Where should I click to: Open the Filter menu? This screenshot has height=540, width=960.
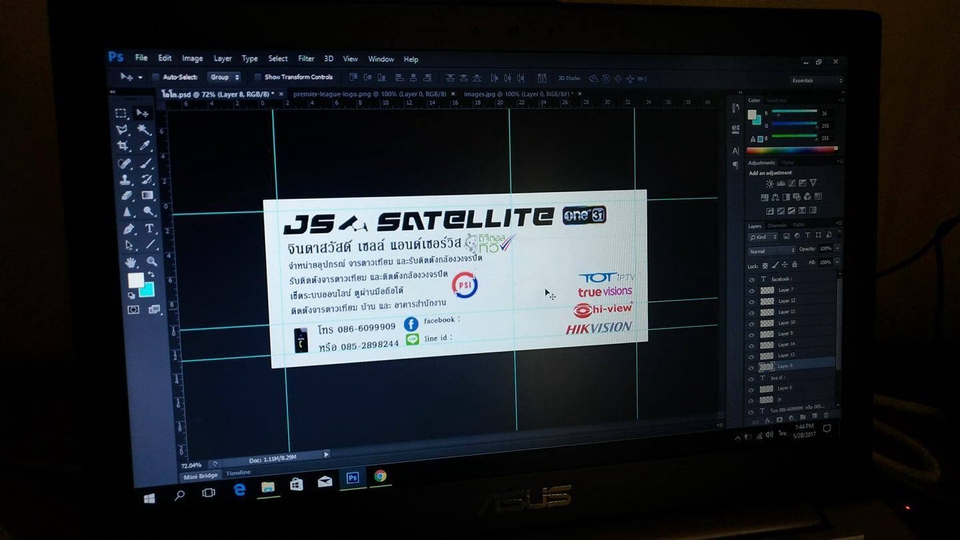click(x=306, y=59)
